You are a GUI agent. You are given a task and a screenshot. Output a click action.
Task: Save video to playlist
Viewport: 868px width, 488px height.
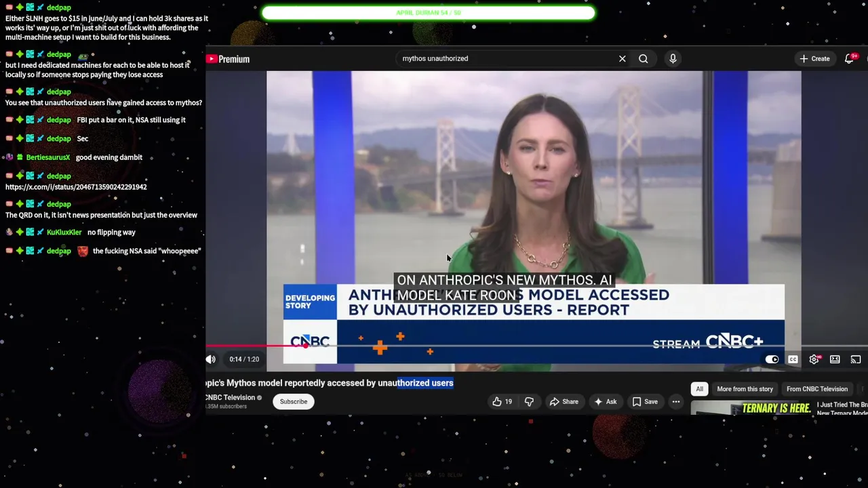tap(645, 402)
